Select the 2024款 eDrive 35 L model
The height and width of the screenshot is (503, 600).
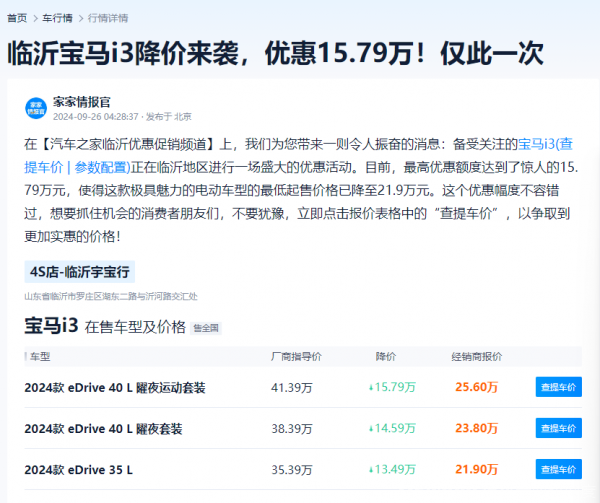[78, 470]
